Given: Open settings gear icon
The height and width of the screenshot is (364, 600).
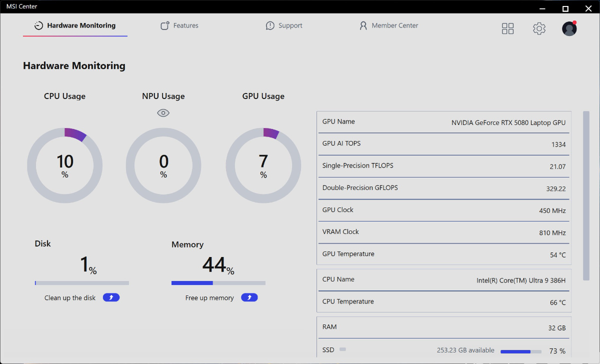Looking at the screenshot, I should (539, 28).
